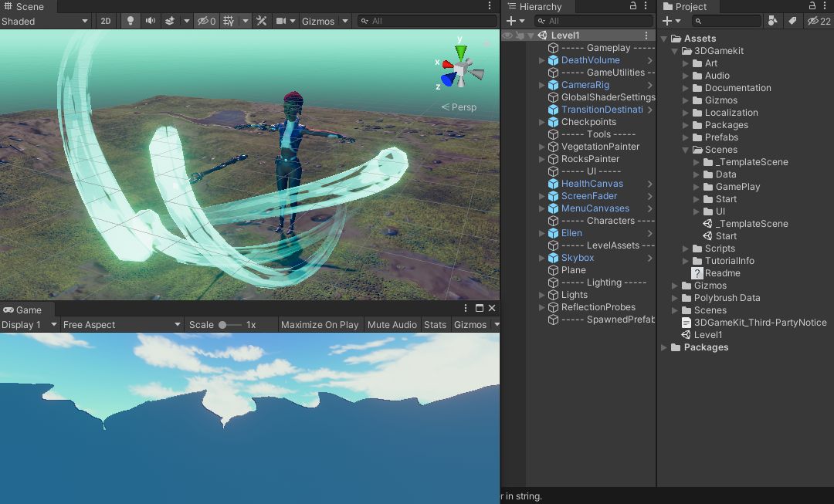Screen dimensions: 834x504
Task: Click the Hierarchy search field
Action: click(595, 21)
